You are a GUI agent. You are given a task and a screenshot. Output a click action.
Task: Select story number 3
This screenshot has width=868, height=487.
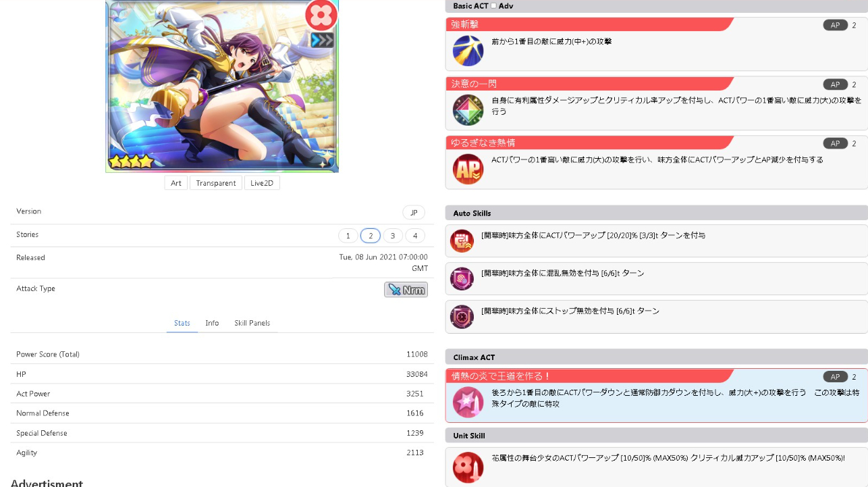point(393,236)
